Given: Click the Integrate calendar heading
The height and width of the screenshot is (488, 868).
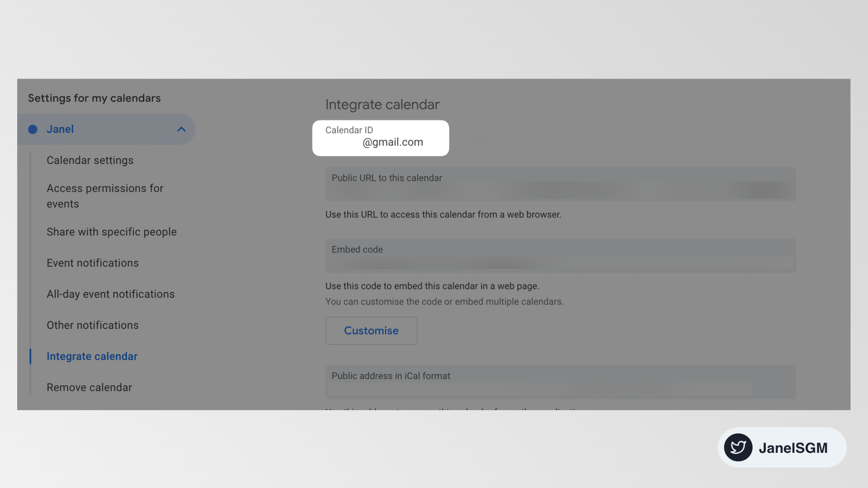Looking at the screenshot, I should (382, 105).
